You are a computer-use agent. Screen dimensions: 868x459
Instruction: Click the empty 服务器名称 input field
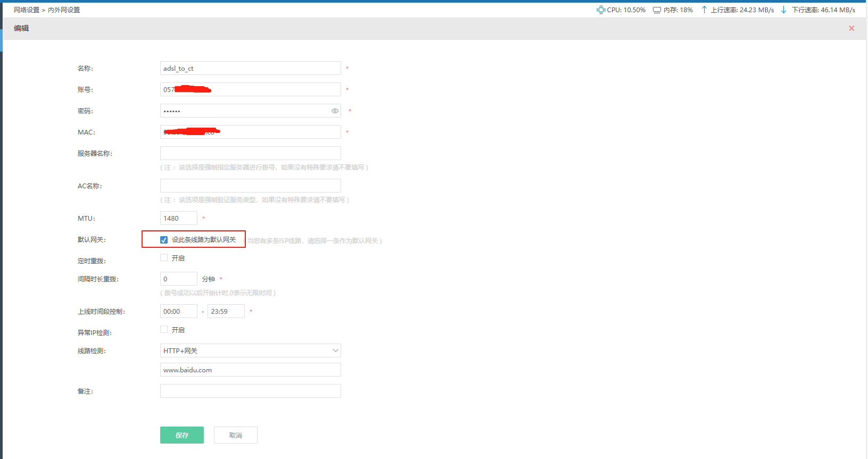click(x=250, y=153)
